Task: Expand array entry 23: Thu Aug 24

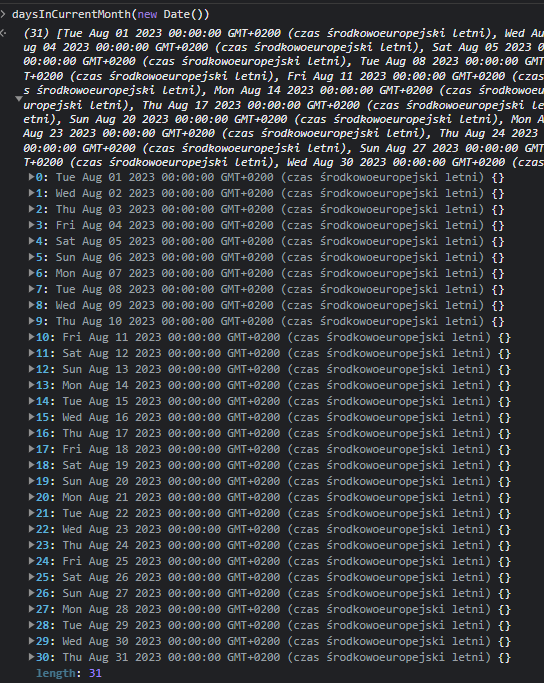Action: click(x=31, y=544)
